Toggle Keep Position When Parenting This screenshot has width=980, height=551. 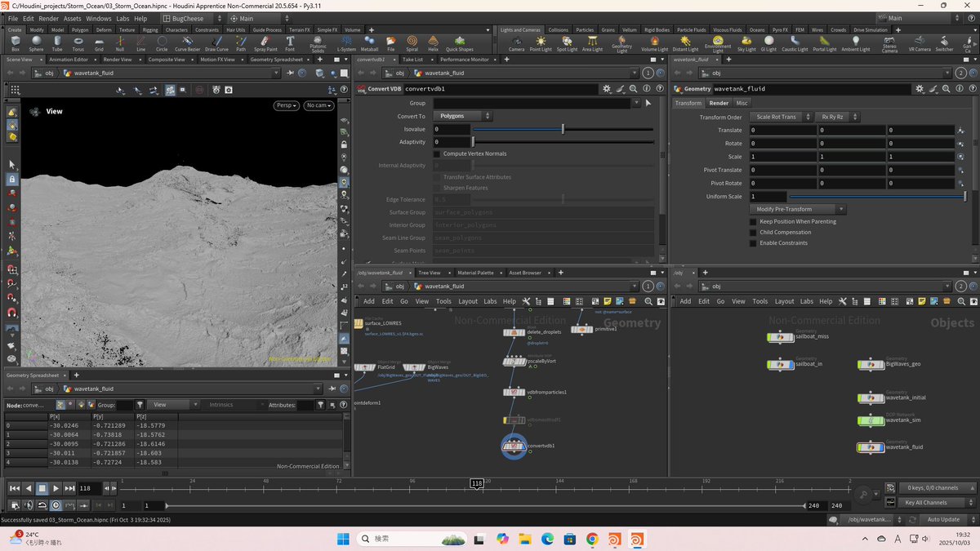point(753,221)
